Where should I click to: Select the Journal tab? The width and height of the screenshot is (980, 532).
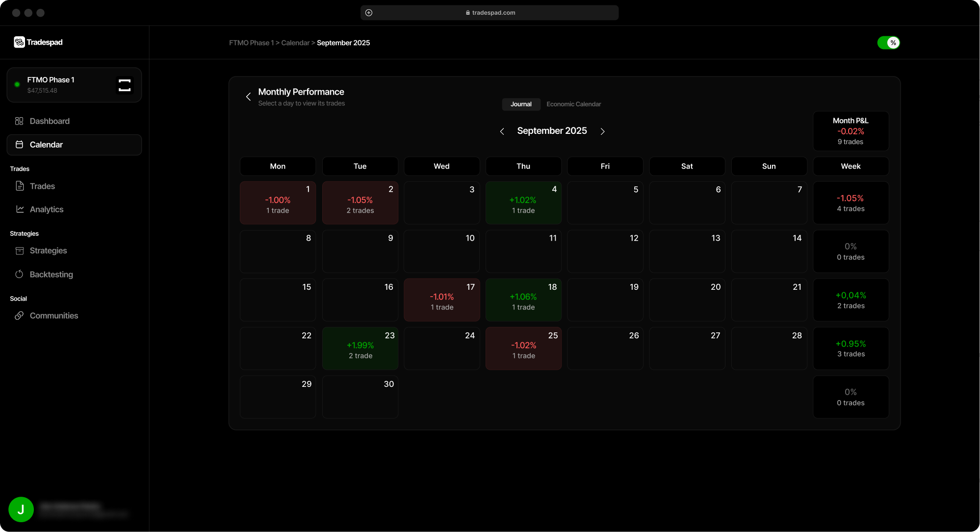pyautogui.click(x=521, y=104)
